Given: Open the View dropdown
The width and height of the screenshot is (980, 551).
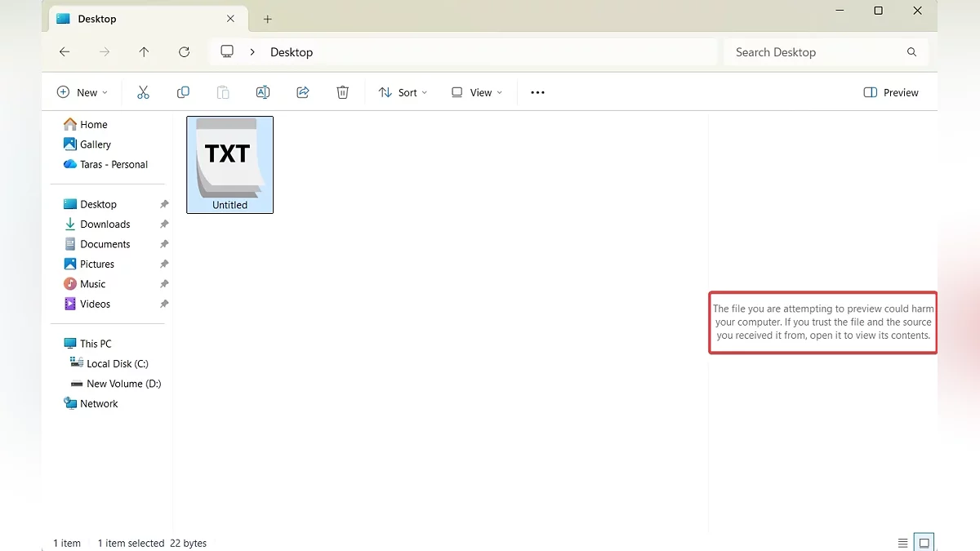Looking at the screenshot, I should coord(477,92).
